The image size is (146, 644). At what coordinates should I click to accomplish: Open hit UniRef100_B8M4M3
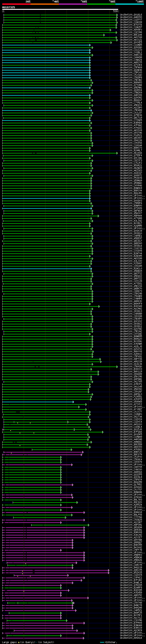(131, 82)
